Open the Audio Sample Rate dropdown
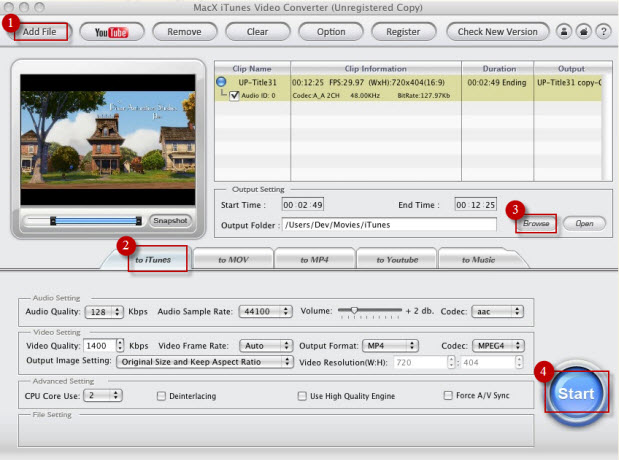This screenshot has height=460, width=619. coord(265,311)
